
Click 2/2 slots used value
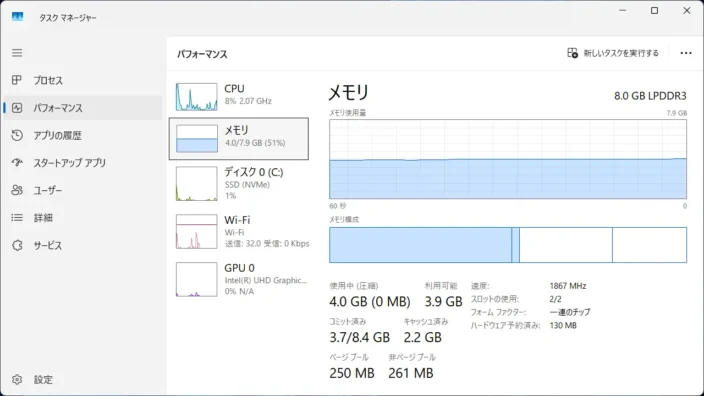click(555, 299)
